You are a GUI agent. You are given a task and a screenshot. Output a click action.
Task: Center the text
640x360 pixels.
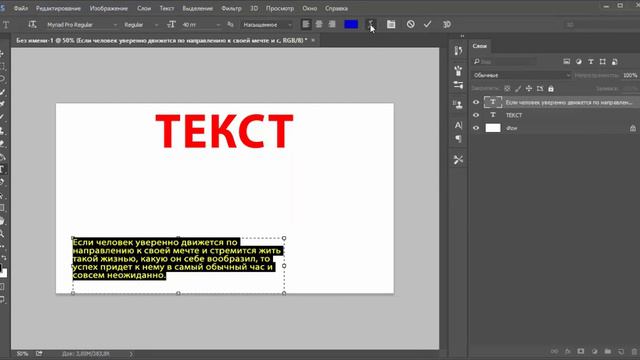tap(319, 24)
